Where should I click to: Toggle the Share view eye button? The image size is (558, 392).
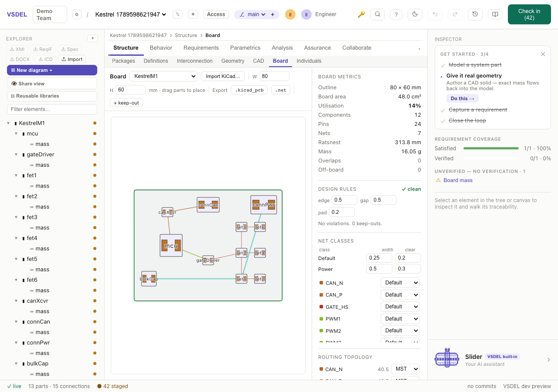(x=52, y=84)
